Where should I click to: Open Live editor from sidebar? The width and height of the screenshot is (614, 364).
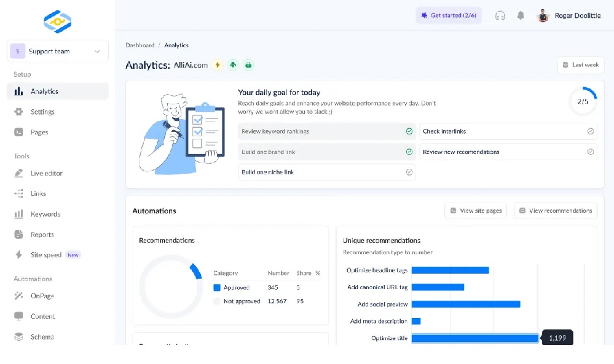click(x=46, y=173)
